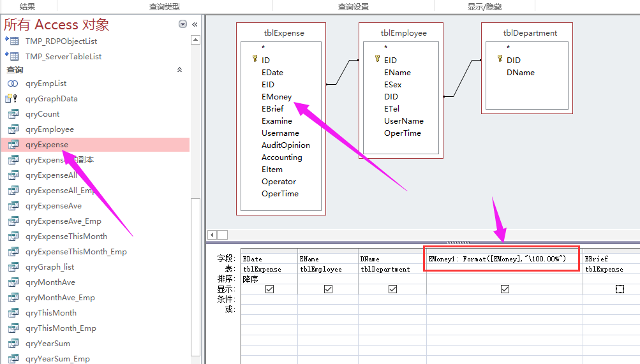Select the asterisk row in tblDepartment

click(x=508, y=47)
